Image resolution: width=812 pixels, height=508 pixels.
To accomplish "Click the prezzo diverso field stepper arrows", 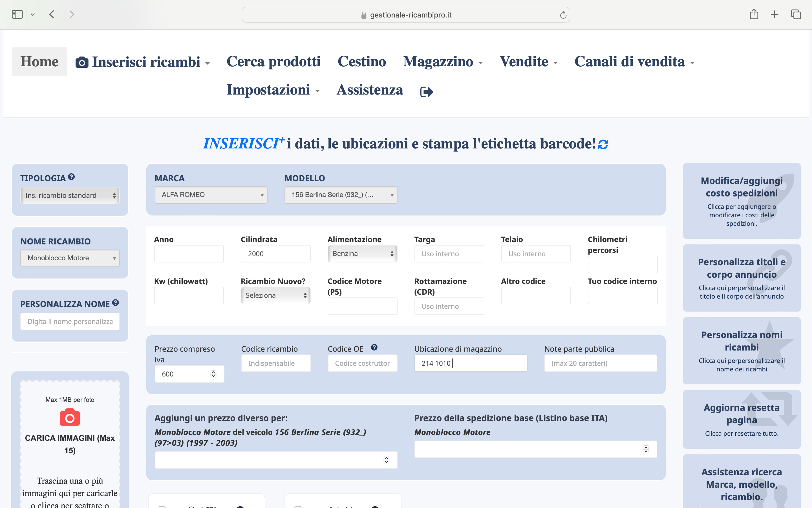I will [x=387, y=460].
